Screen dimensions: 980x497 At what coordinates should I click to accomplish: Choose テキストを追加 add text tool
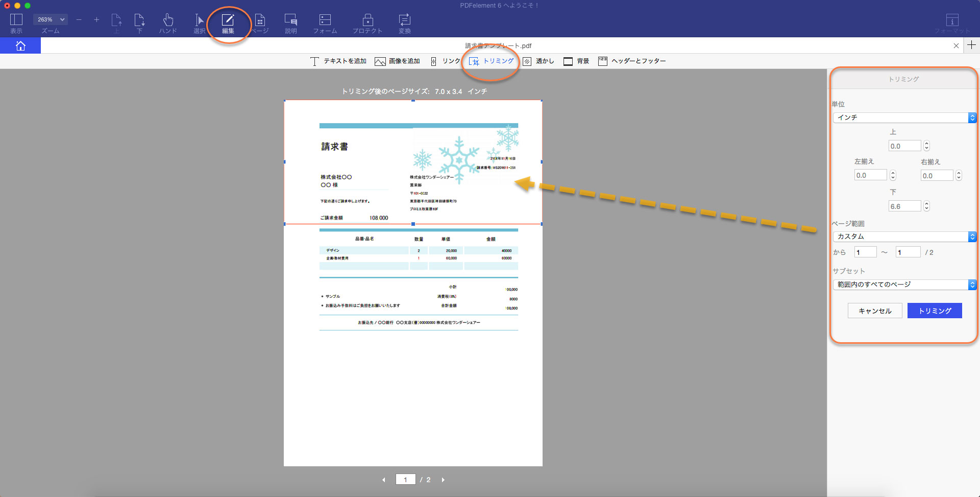[x=338, y=61]
